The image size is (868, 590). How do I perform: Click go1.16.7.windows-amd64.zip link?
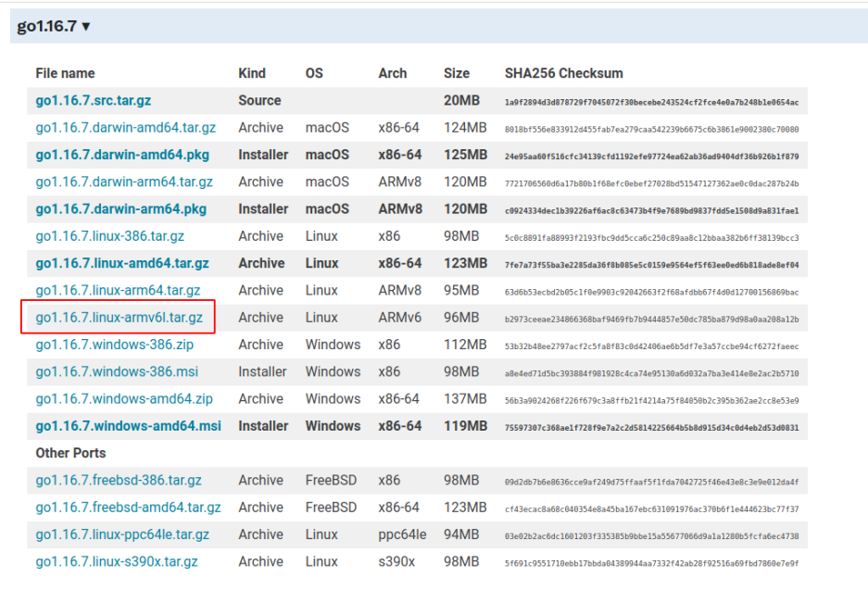(124, 398)
